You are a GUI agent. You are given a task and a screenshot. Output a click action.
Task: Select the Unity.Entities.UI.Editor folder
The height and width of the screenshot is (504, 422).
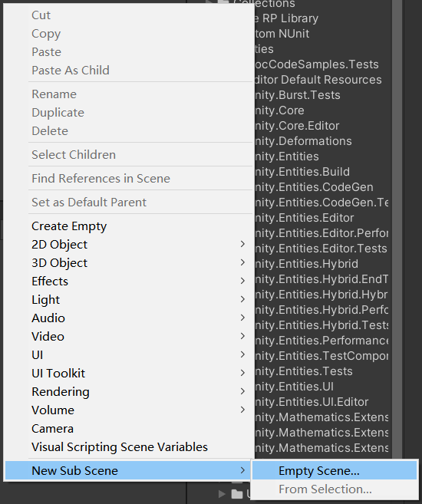(x=311, y=402)
